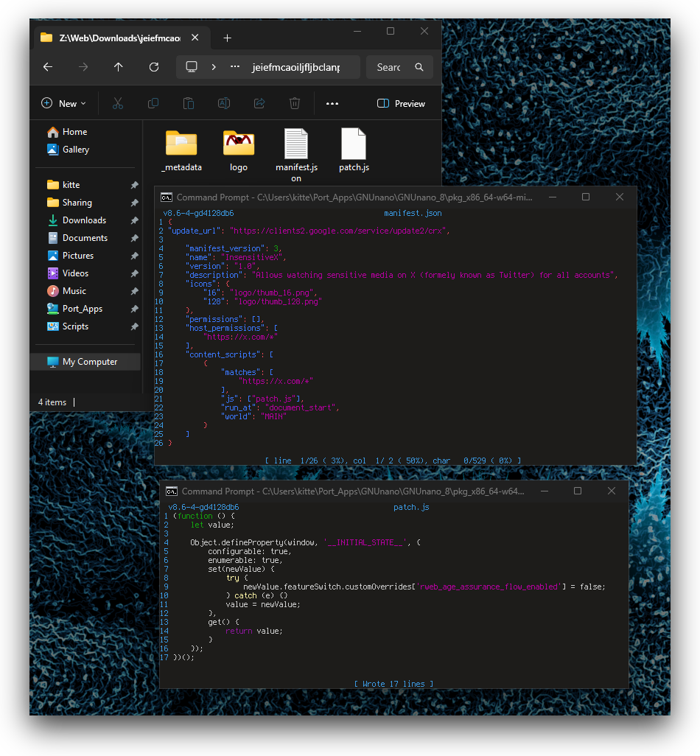This screenshot has width=700, height=756.
Task: Click the Copy icon in toolbar
Action: pyautogui.click(x=153, y=103)
